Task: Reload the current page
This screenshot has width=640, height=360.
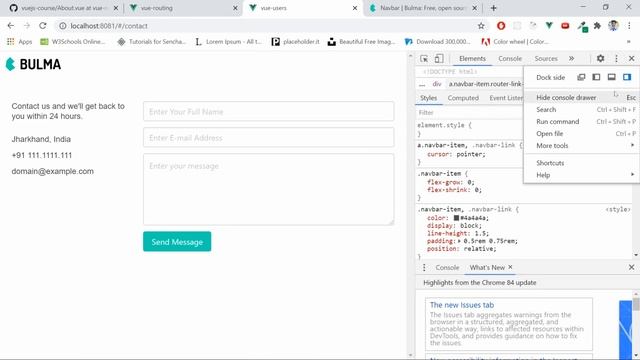Action: (x=43, y=25)
